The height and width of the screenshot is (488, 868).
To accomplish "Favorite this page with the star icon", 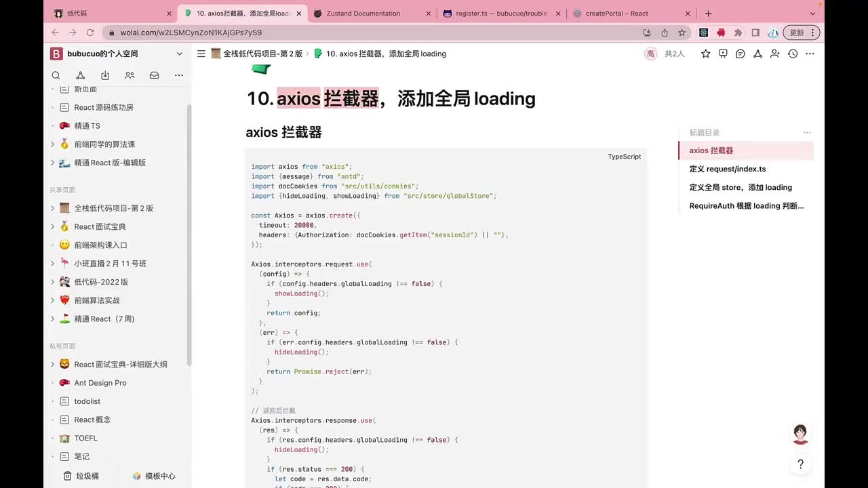I will [x=706, y=54].
